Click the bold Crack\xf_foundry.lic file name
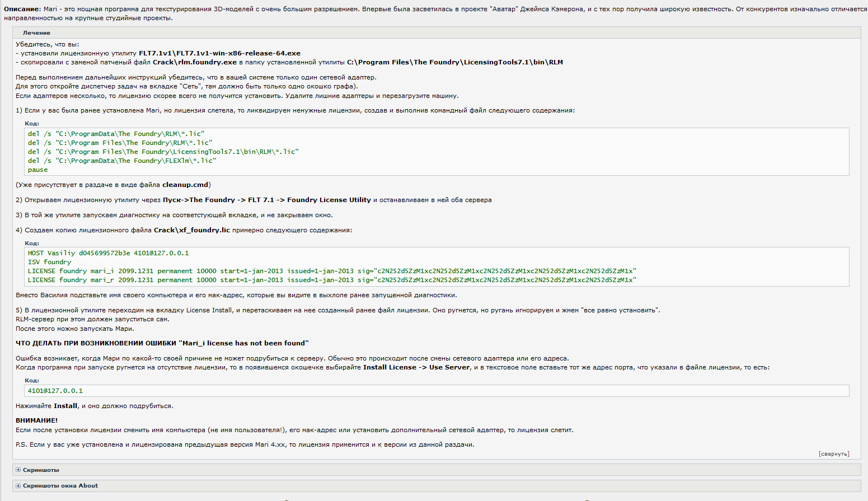868x501 pixels. coord(191,230)
